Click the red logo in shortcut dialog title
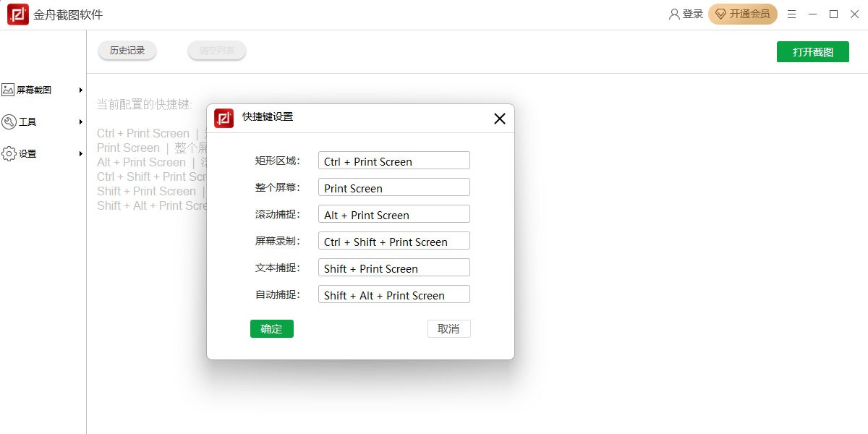This screenshot has width=868, height=434. pyautogui.click(x=224, y=118)
